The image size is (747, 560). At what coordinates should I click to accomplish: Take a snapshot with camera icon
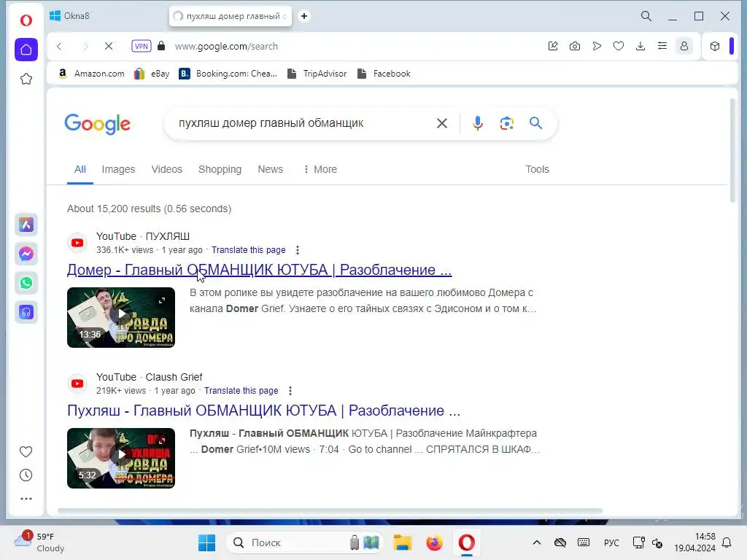click(575, 46)
